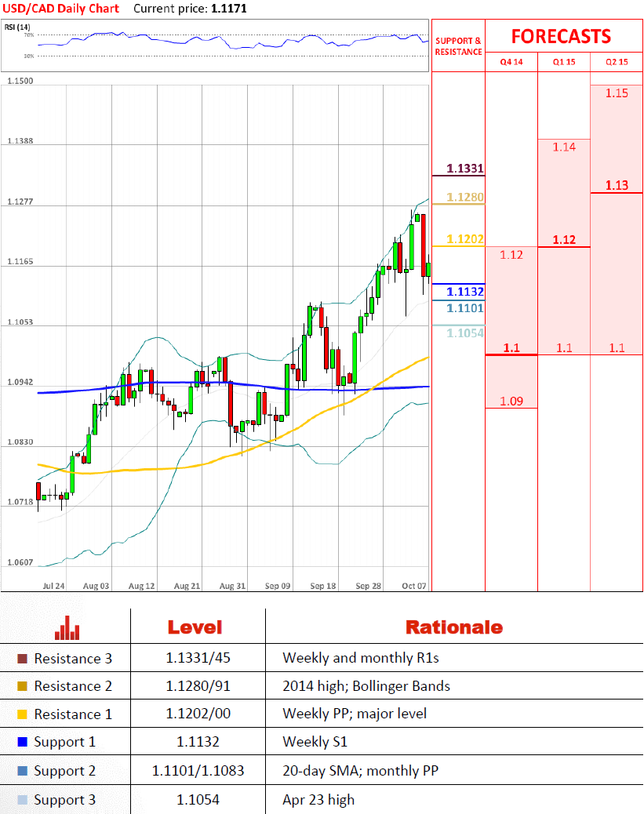Screen dimensions: 644x814
Task: Click the Support 1 blue swatch
Action: (22, 742)
